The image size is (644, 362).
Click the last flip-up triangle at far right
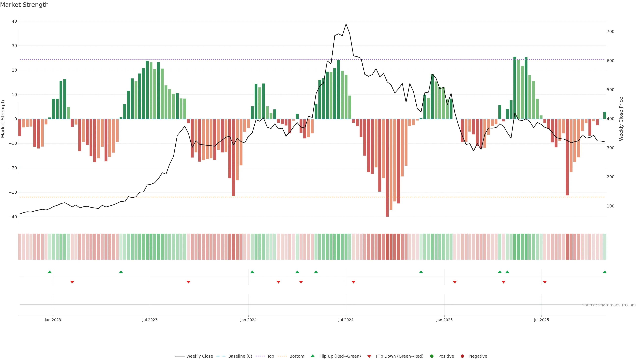click(604, 272)
